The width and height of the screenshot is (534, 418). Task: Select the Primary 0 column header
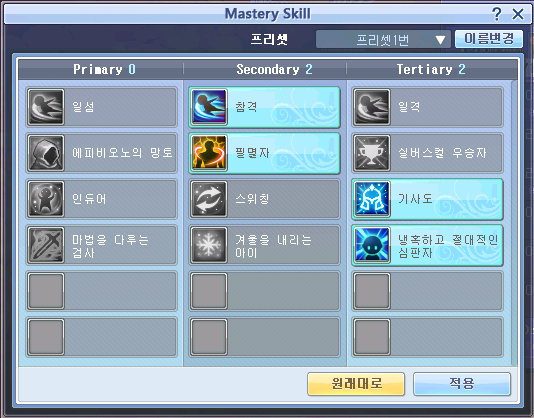click(x=104, y=69)
